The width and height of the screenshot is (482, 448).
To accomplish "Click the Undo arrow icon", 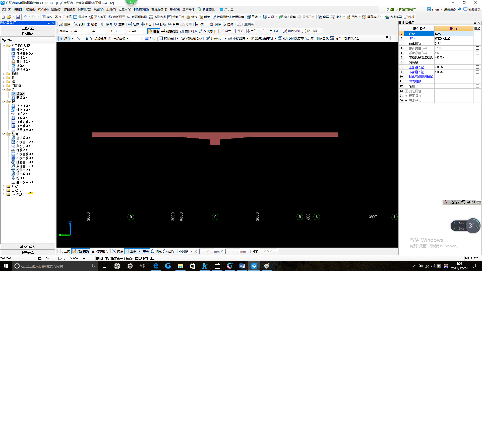I will pos(25,17).
